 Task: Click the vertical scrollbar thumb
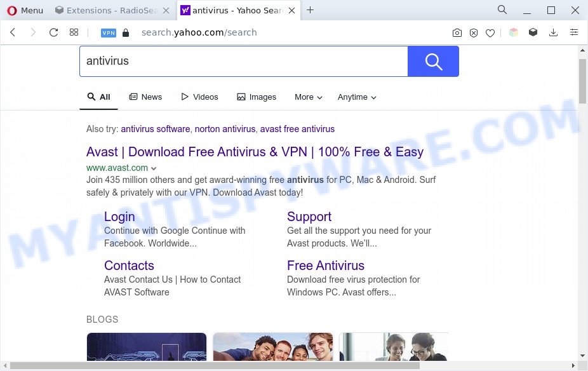coord(582,81)
